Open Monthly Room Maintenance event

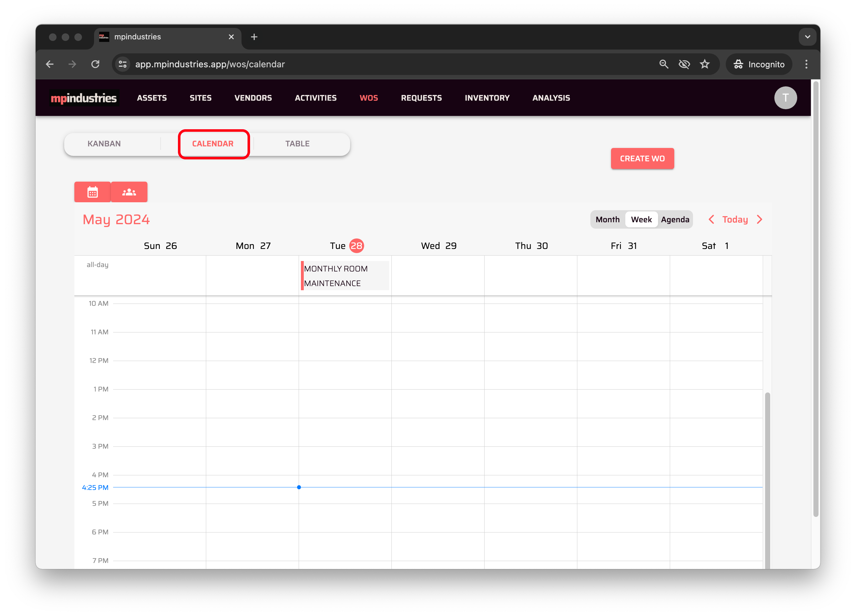(x=345, y=276)
